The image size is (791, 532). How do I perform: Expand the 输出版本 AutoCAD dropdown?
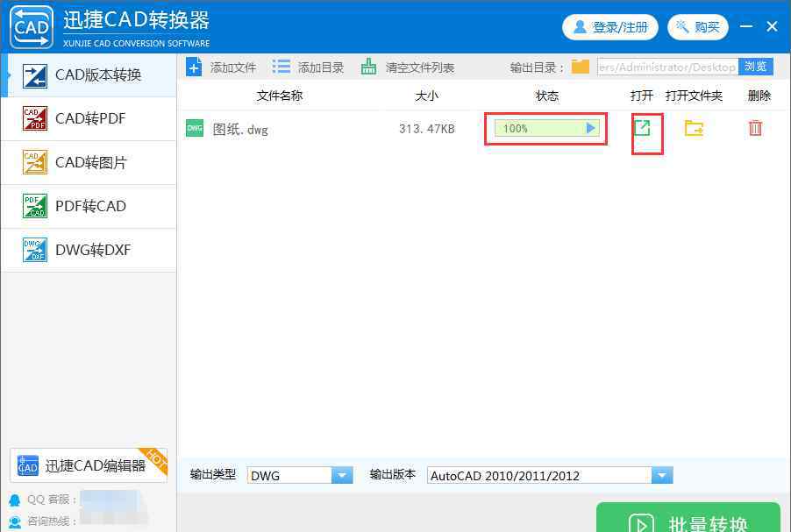tap(661, 475)
